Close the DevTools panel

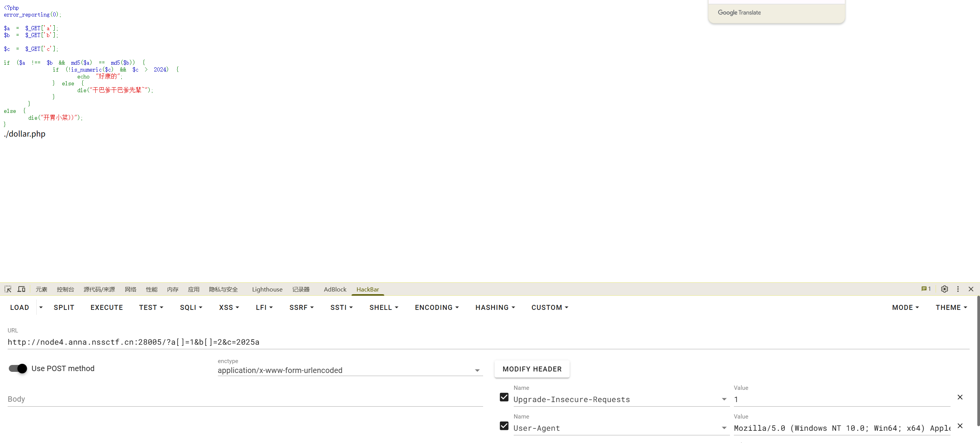[971, 289]
